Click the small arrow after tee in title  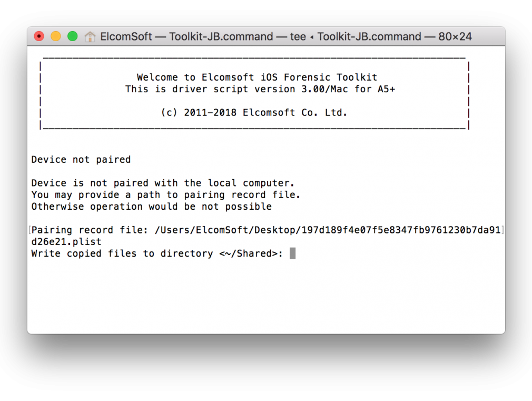click(311, 37)
